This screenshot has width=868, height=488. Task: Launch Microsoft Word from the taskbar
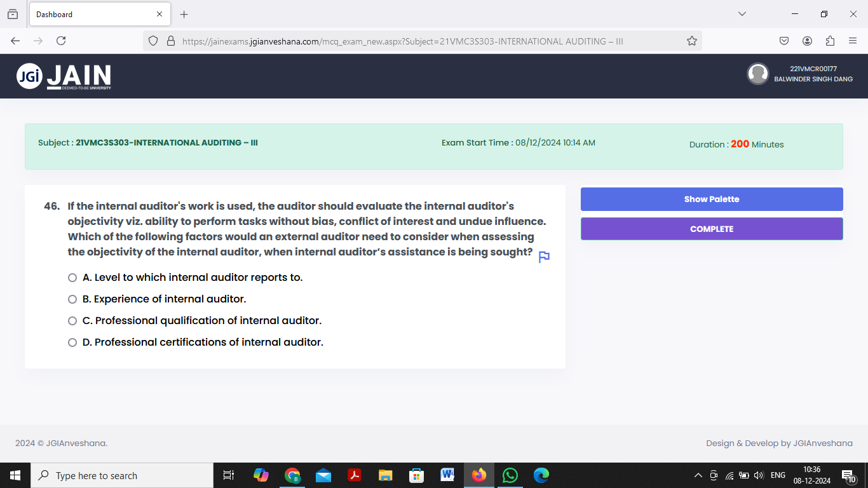pyautogui.click(x=447, y=475)
